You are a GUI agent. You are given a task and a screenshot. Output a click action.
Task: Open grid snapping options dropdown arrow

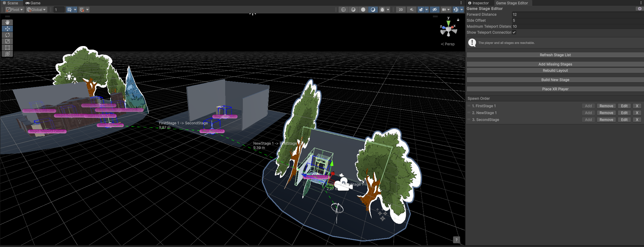(87, 10)
